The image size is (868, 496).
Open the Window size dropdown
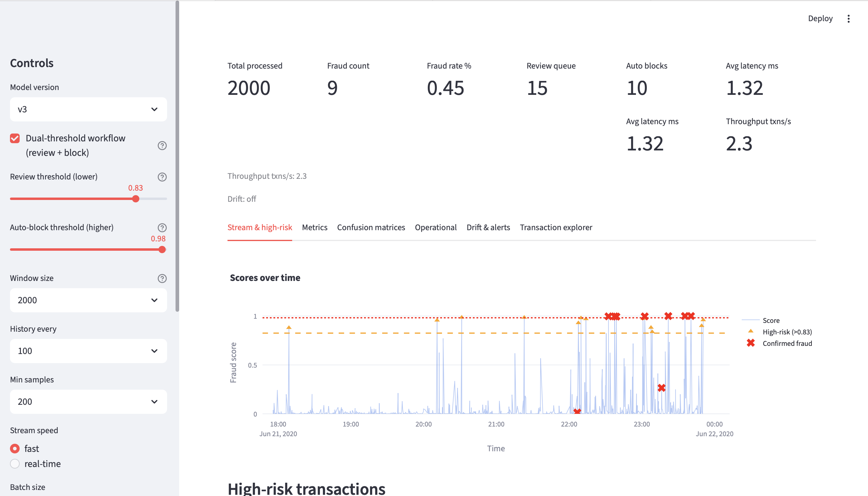(88, 300)
